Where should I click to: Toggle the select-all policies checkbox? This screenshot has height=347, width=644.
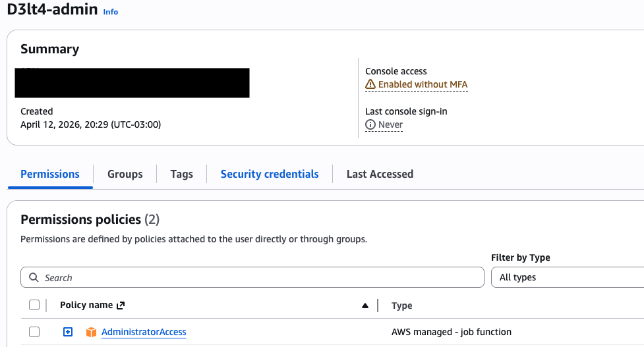[34, 305]
